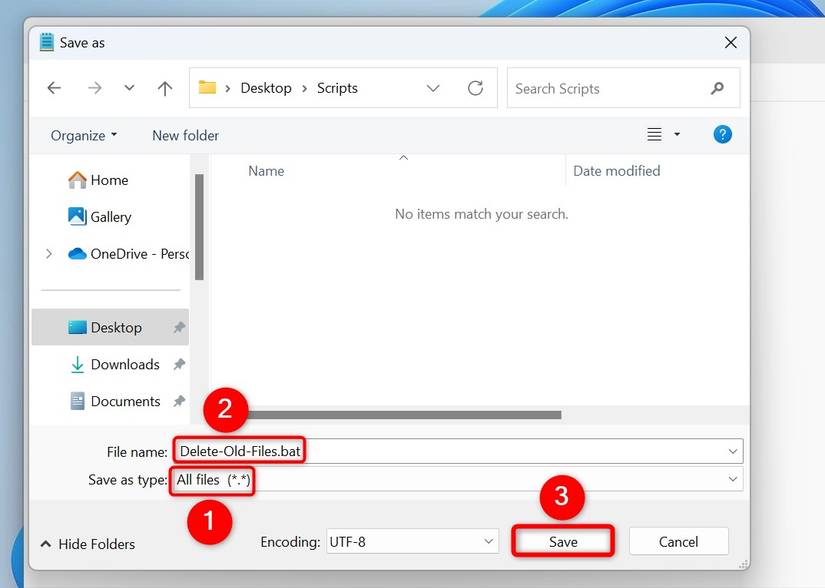Save the Delete-Old-Files.bat file

(562, 541)
